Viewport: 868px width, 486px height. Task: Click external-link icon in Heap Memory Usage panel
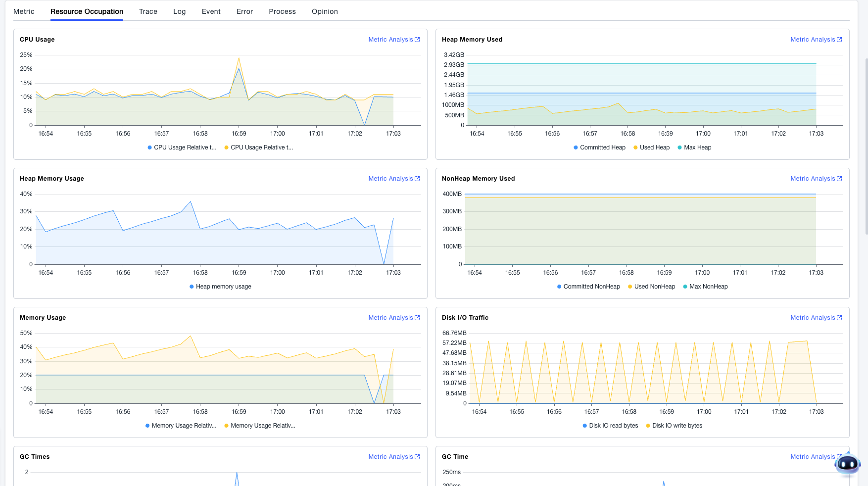pyautogui.click(x=417, y=179)
